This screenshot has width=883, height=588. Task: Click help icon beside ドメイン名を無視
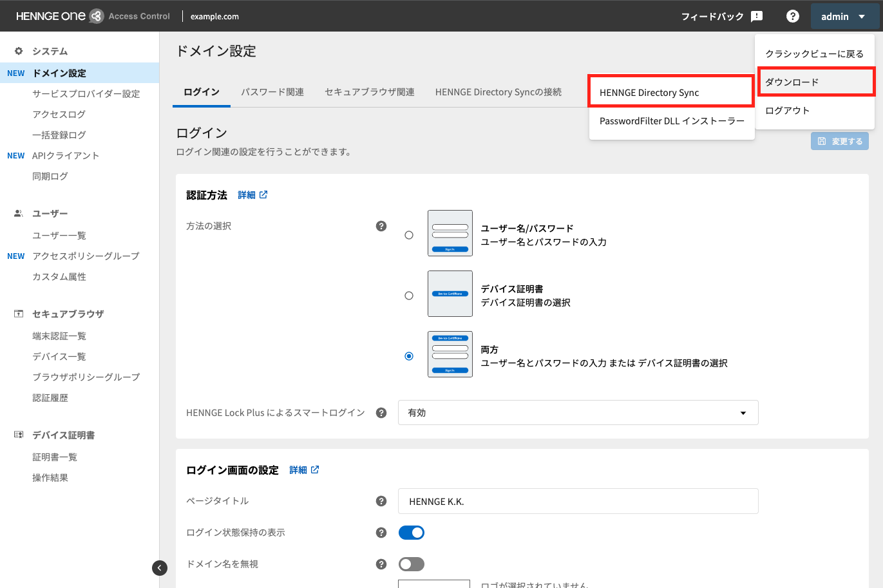381,564
